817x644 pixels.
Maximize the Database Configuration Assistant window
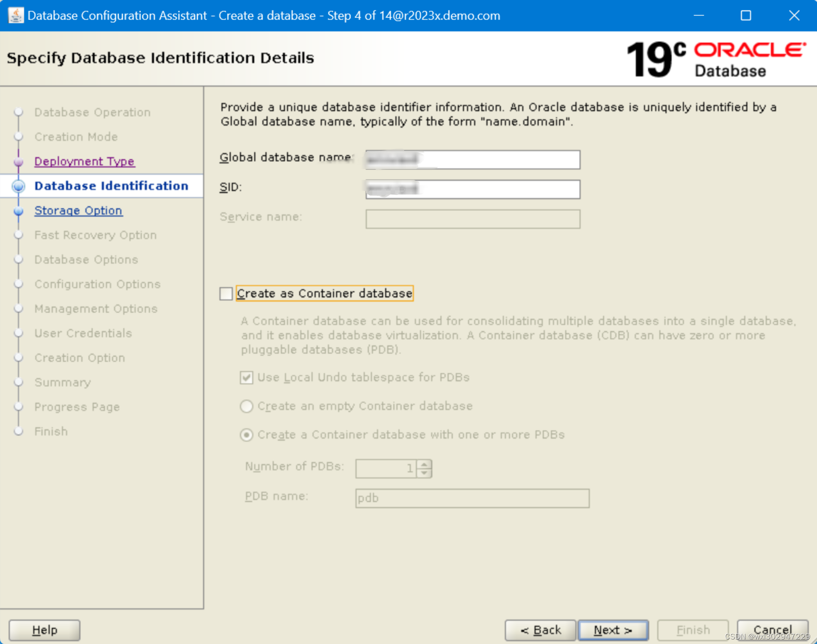click(746, 15)
